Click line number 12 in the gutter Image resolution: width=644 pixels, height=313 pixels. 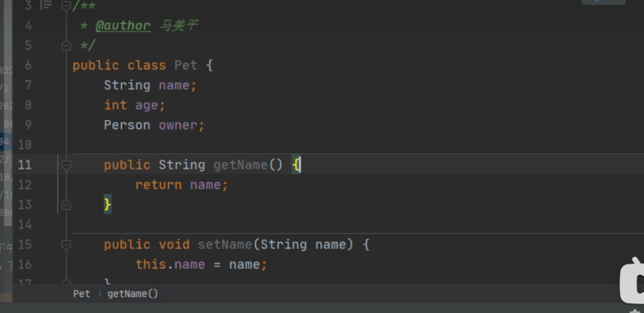coord(25,185)
